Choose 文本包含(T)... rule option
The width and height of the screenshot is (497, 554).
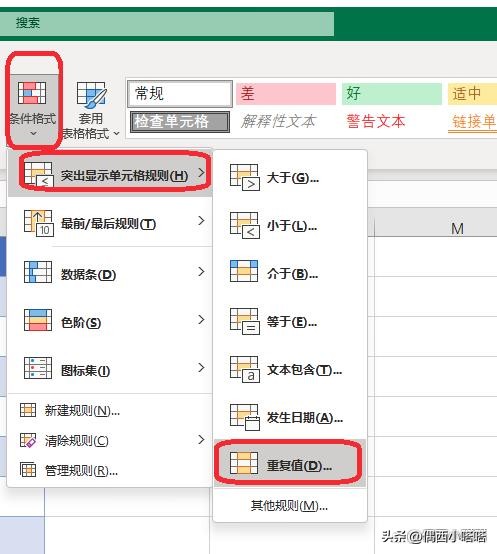pos(290,369)
